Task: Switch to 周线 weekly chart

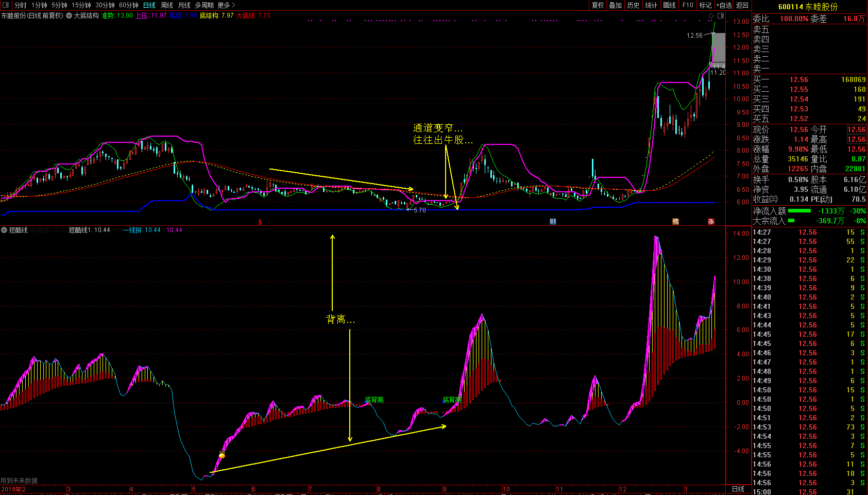Action: (x=167, y=5)
